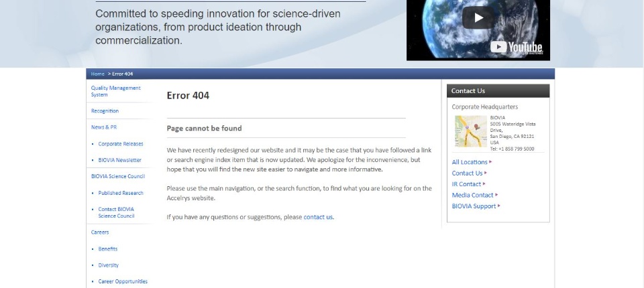Viewport: 644px width, 288px height.
Task: Open the Careers section
Action: pyautogui.click(x=100, y=232)
